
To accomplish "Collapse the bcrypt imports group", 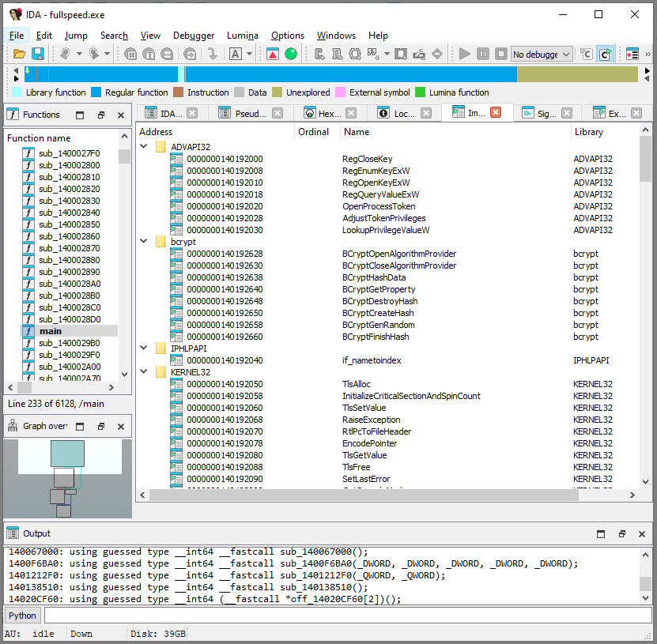I will point(144,242).
